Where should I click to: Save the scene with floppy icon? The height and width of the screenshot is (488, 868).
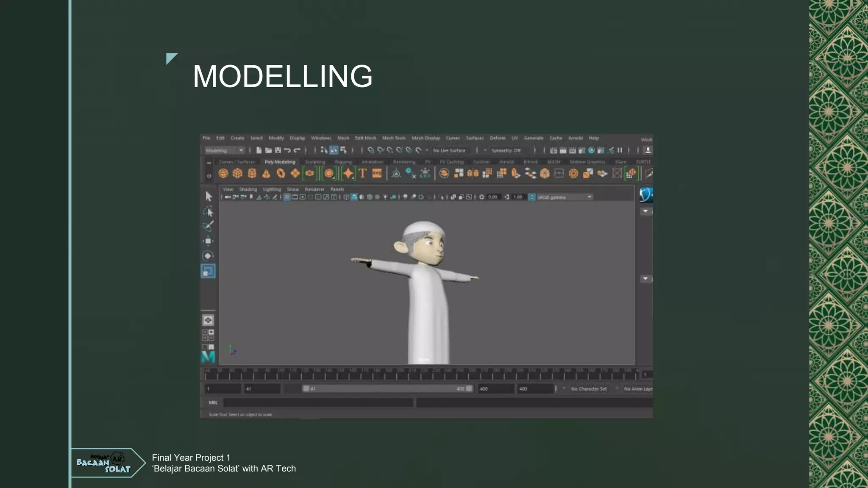(x=278, y=150)
